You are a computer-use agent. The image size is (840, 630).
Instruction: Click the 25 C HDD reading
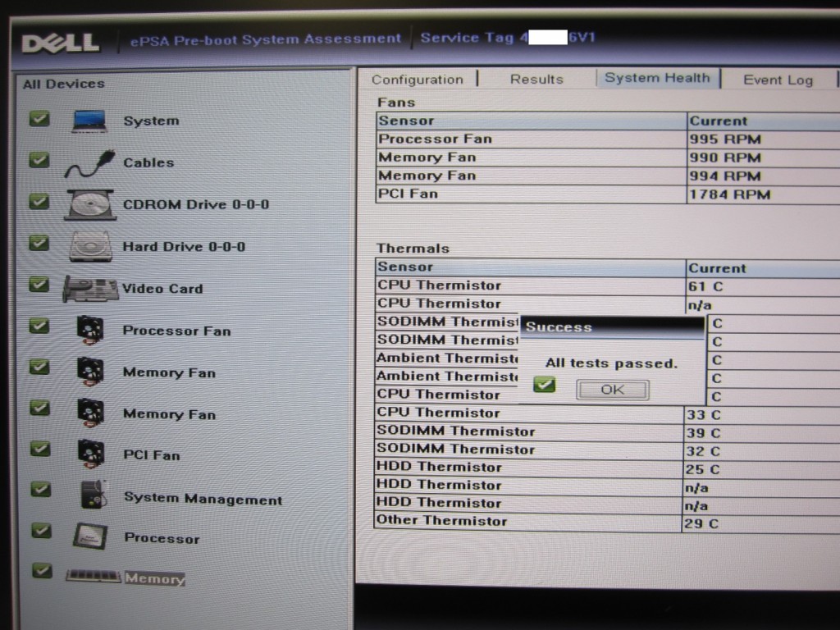(x=702, y=469)
